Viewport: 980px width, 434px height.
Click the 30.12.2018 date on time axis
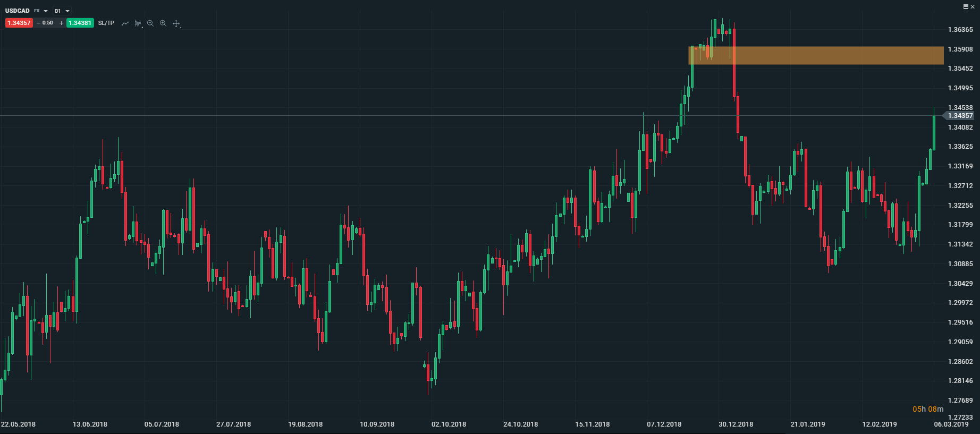click(x=736, y=424)
